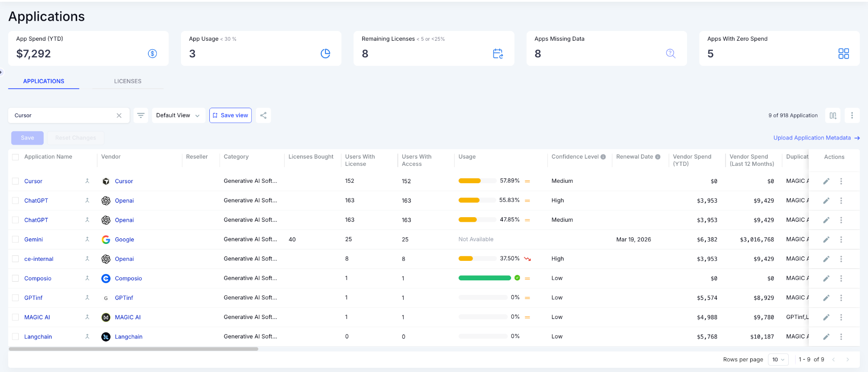The width and height of the screenshot is (868, 372).
Task: Click the Cursor usage bar at 57.89%
Action: (x=477, y=181)
